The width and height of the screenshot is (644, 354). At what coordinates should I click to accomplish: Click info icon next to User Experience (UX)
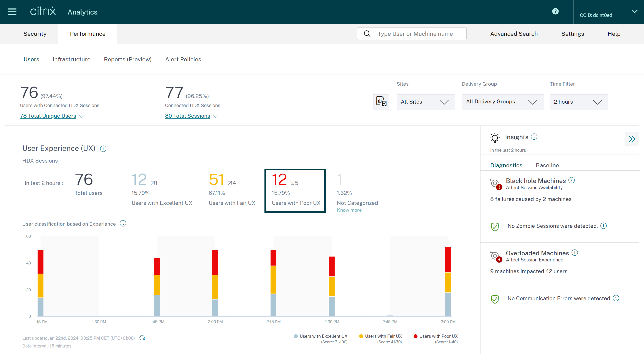click(103, 149)
